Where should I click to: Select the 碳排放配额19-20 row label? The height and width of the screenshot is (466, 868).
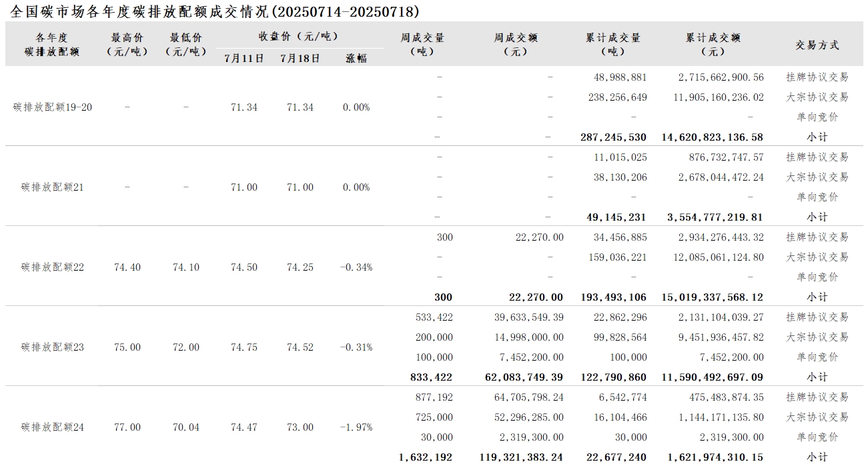tap(52, 107)
